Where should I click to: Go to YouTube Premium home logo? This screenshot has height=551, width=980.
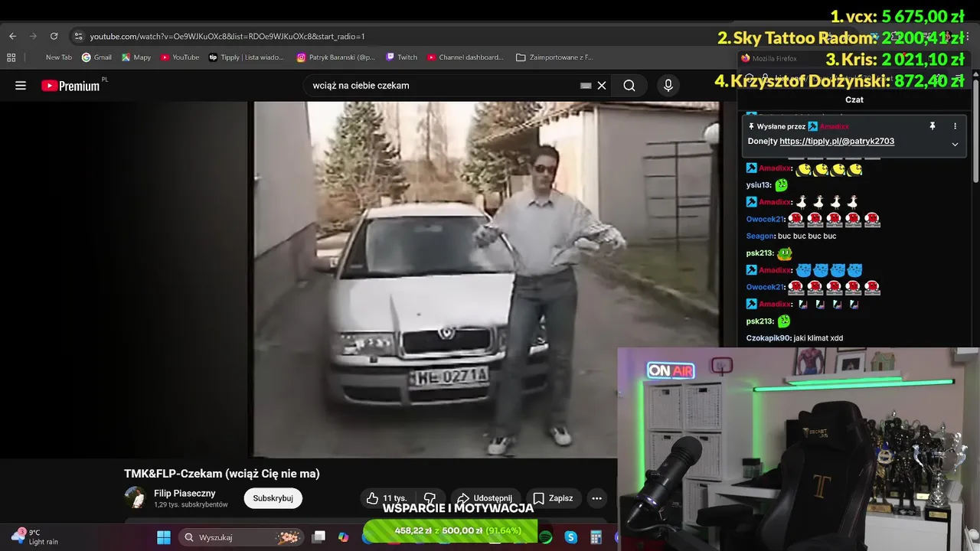[x=70, y=86]
